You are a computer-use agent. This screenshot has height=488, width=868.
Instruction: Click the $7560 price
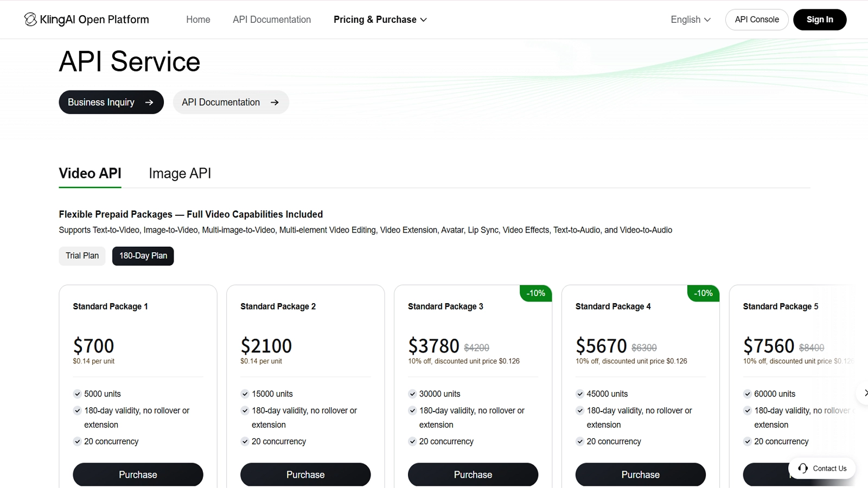769,346
